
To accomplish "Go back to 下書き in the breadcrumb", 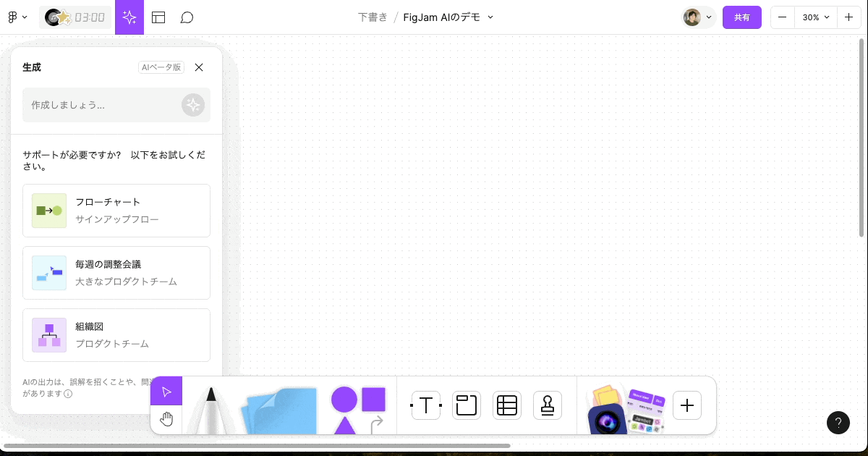I will click(372, 17).
